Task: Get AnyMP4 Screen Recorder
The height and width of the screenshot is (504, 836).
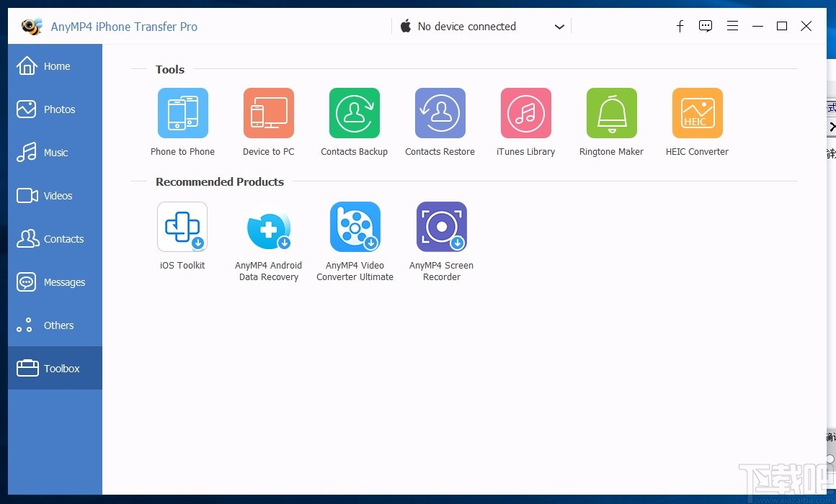Action: 442,226
